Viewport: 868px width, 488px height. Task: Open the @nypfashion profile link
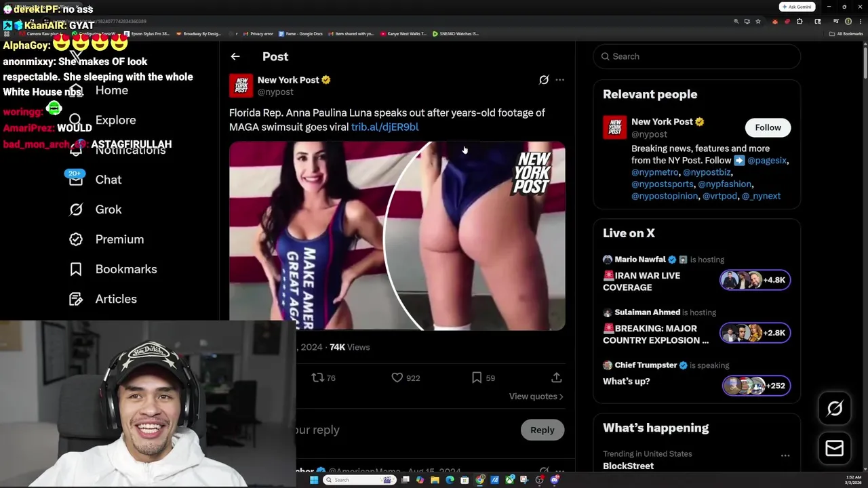pyautogui.click(x=725, y=184)
